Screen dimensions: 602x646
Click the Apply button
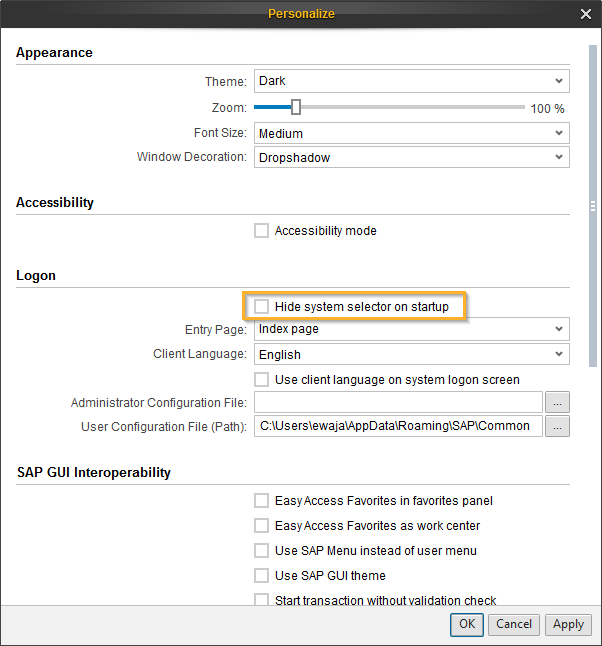point(568,624)
